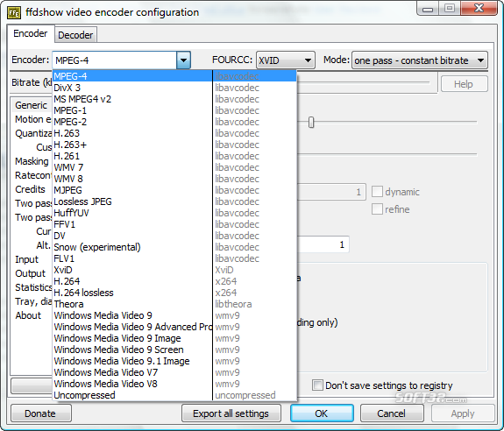
Task: Pick H.263 encoder entry
Action: [x=174, y=133]
